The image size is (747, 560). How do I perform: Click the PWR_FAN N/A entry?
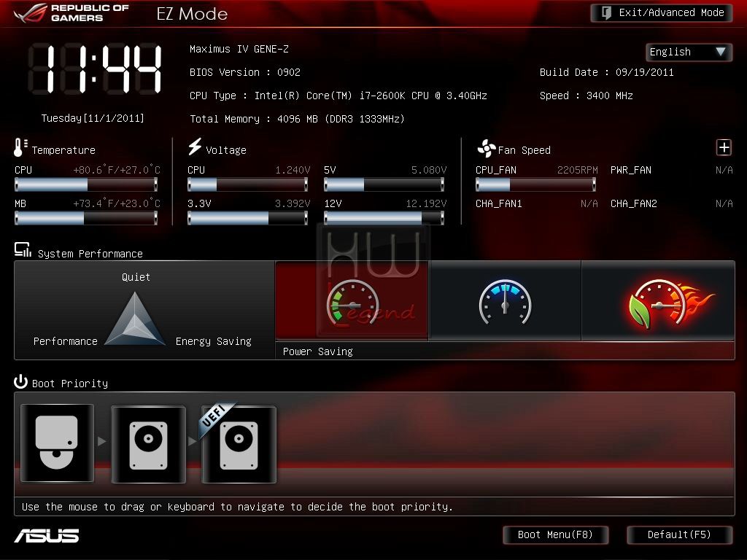pyautogui.click(x=672, y=170)
